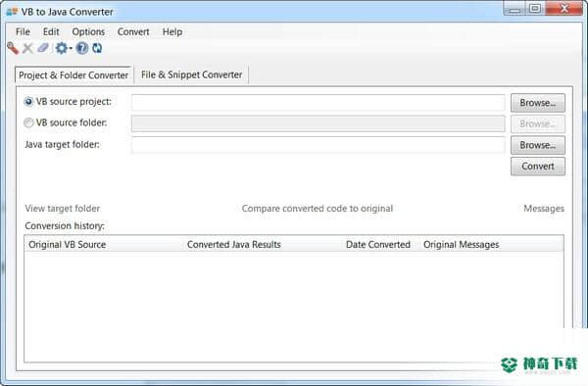Switch to Project & Folder Converter tab

(73, 75)
